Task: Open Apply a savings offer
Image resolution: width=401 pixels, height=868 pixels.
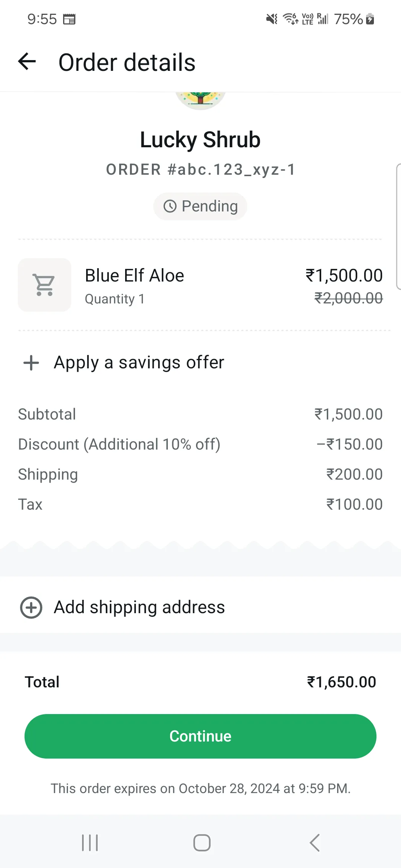Action: tap(139, 362)
